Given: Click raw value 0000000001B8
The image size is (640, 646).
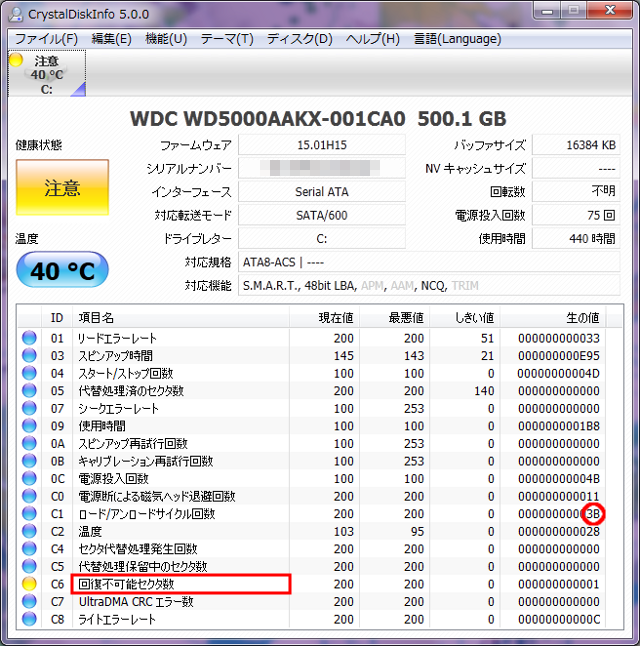Looking at the screenshot, I should 559,426.
